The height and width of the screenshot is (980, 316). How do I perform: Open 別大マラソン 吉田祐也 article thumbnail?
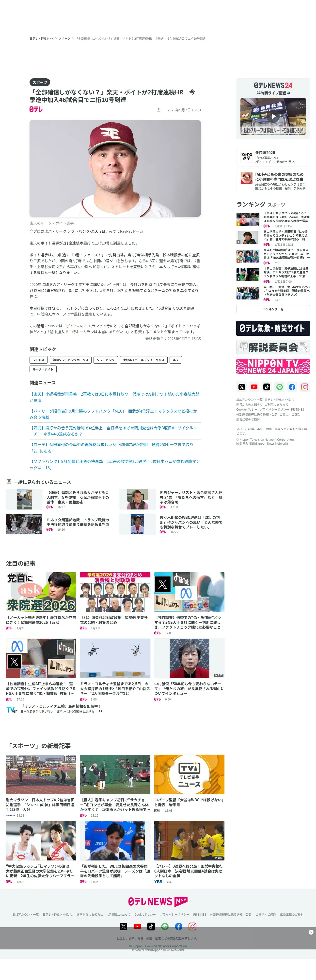41,775
